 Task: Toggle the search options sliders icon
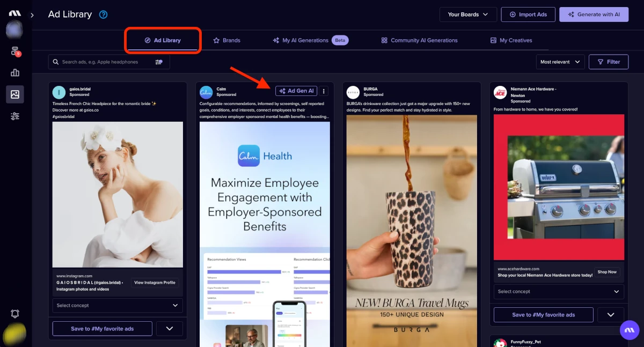[x=159, y=62]
